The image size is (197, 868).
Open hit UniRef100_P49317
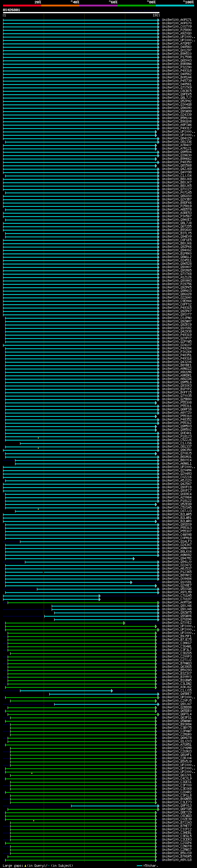click(177, 128)
